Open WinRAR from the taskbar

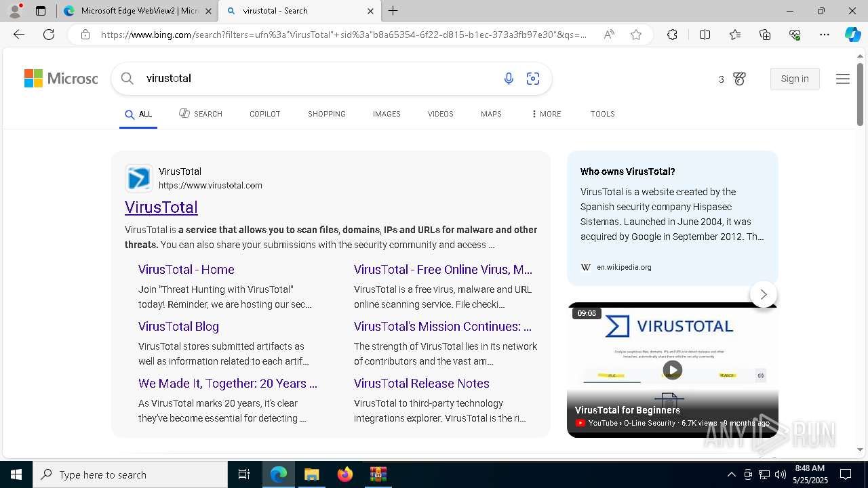[378, 474]
